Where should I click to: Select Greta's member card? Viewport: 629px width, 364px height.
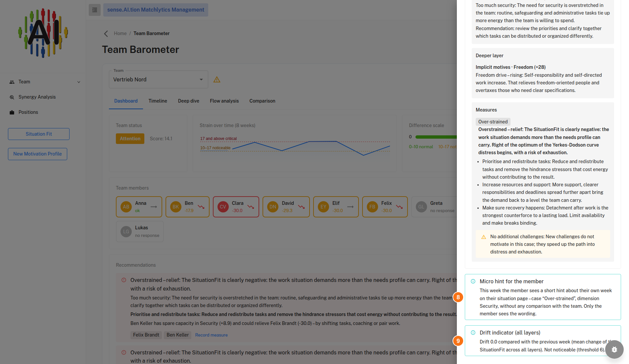(435, 207)
